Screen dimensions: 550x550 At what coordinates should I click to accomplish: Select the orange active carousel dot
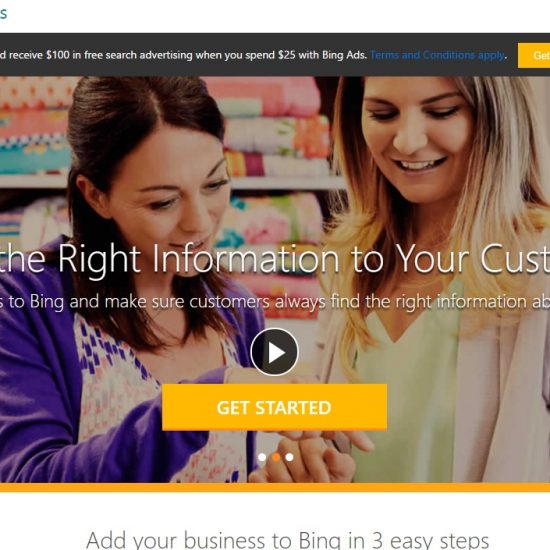pos(276,457)
